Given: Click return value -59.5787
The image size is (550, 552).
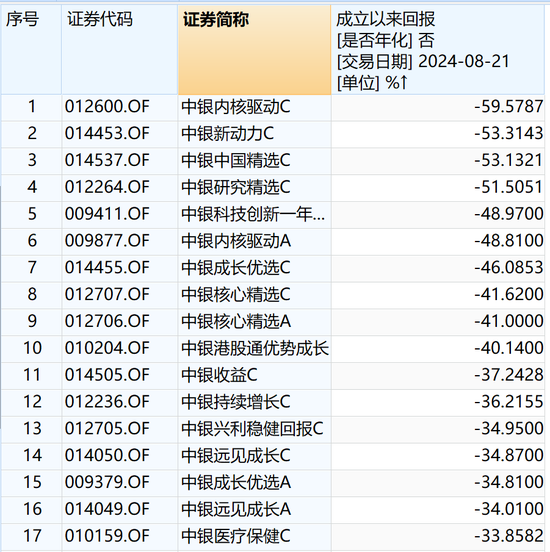Looking at the screenshot, I should [509, 107].
